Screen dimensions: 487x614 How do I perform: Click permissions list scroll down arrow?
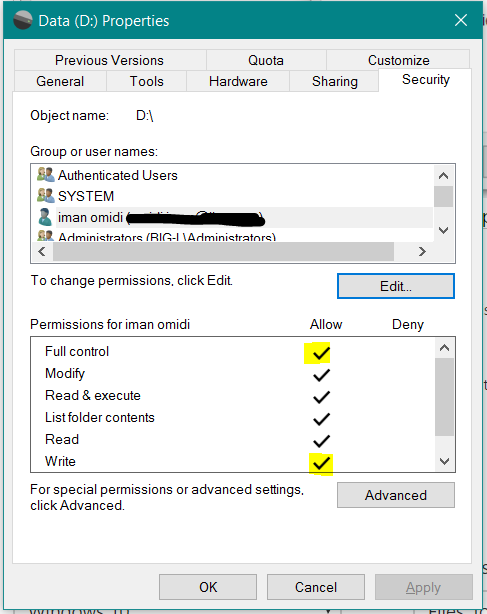pos(444,461)
